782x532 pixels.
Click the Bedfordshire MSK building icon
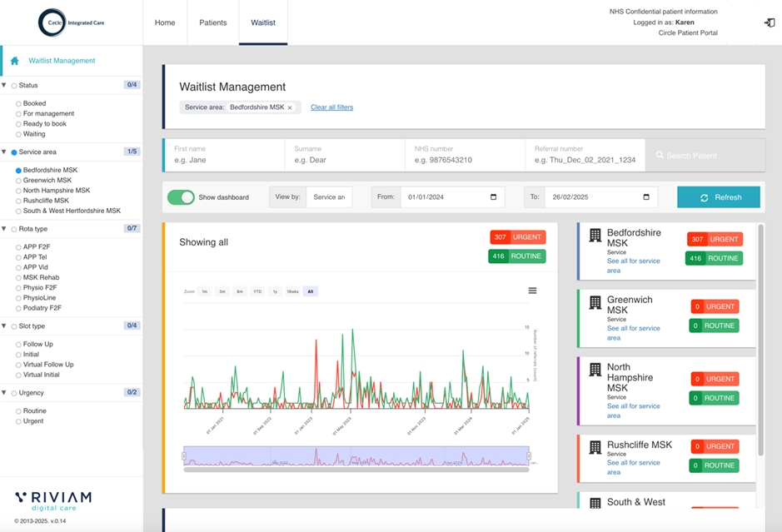pos(595,236)
